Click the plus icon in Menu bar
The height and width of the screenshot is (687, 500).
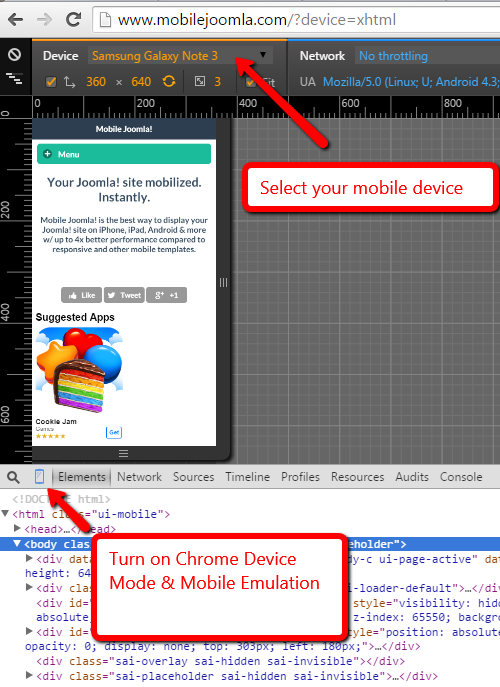coord(48,154)
